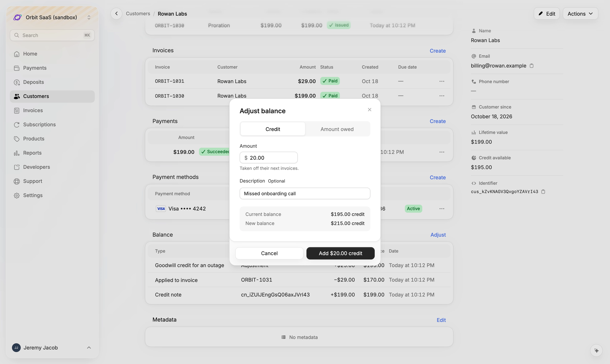Open Home in the sidebar
Screen dimensions: 610x364
pyautogui.click(x=52, y=54)
